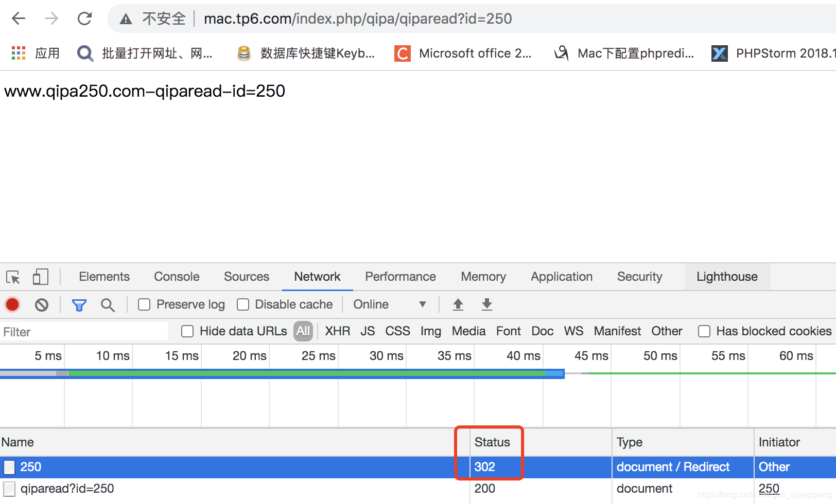Open the Performance tab
The width and height of the screenshot is (836, 504).
coord(400,277)
